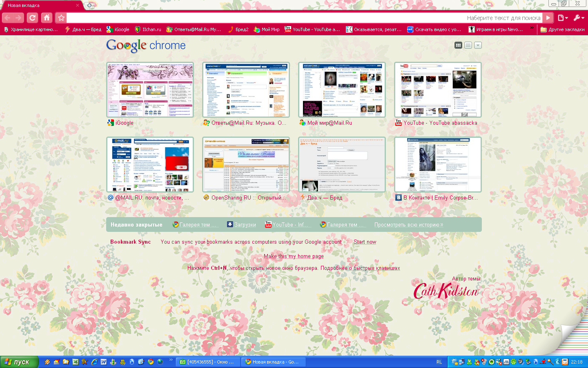Viewport: 588px width, 368px height.
Task: Open the Оказывается, резат… bookmark
Action: click(374, 29)
